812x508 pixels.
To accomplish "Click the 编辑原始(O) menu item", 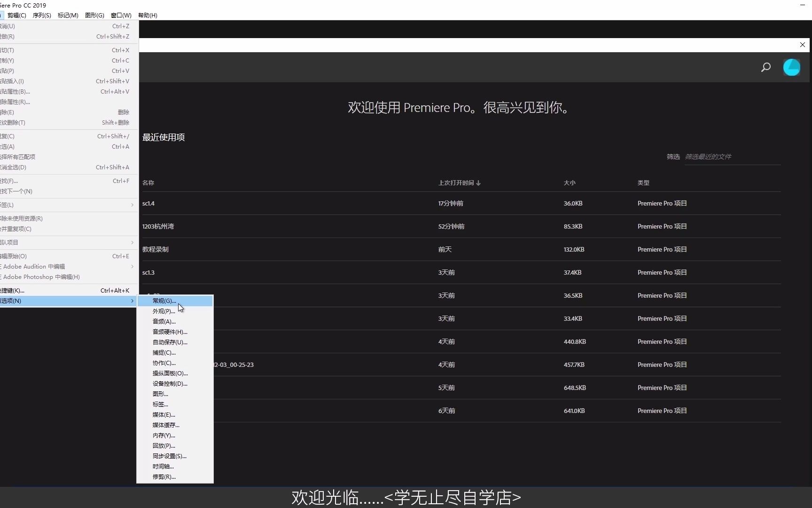I will (68, 256).
